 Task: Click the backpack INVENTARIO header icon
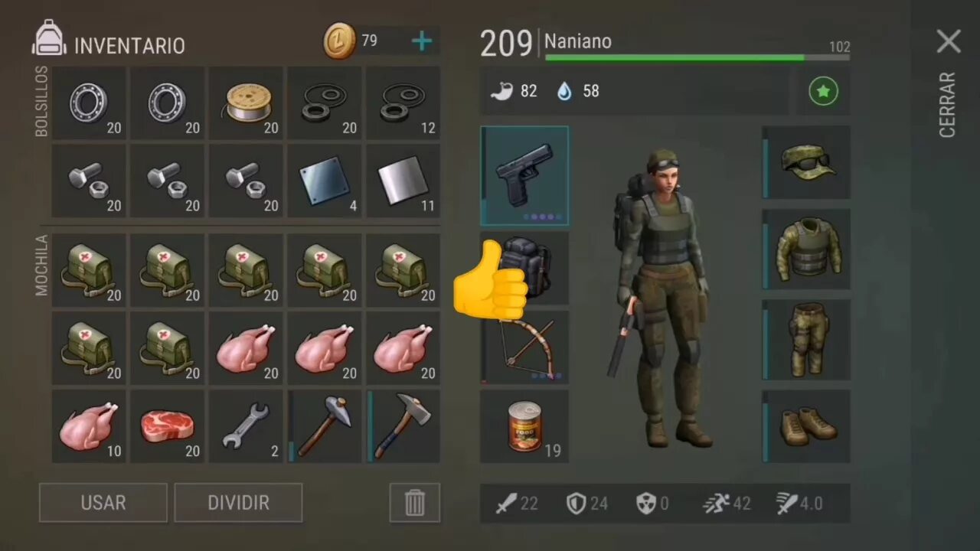click(48, 38)
